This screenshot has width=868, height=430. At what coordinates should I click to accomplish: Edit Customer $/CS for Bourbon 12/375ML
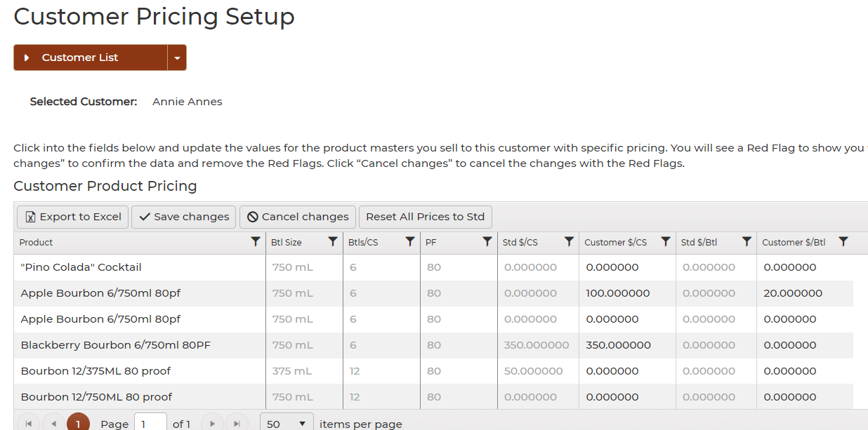[627, 371]
